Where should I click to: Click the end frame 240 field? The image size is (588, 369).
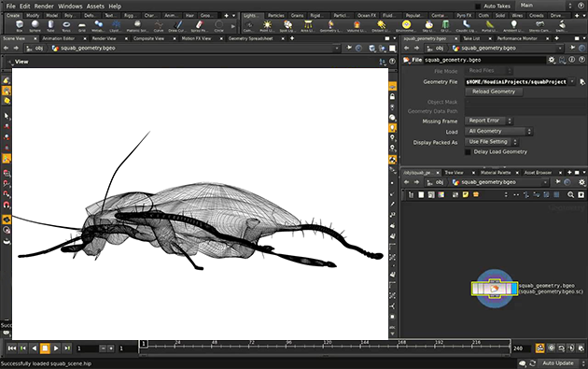(x=521, y=348)
